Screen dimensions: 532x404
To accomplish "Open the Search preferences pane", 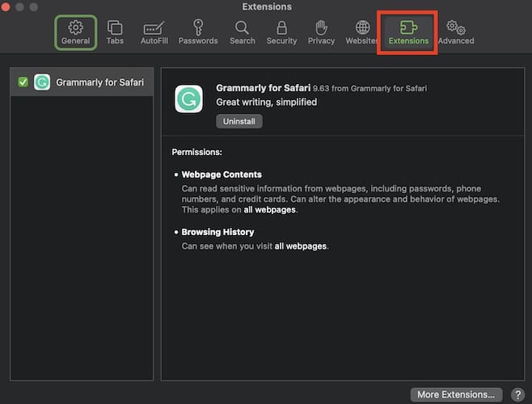I will (x=242, y=32).
